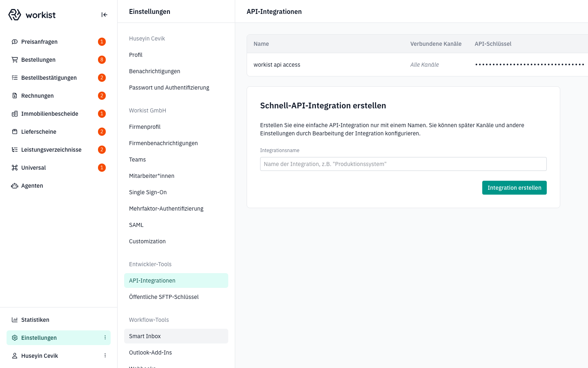The image size is (588, 368).
Task: Go to Bestellungen
Action: click(x=58, y=60)
